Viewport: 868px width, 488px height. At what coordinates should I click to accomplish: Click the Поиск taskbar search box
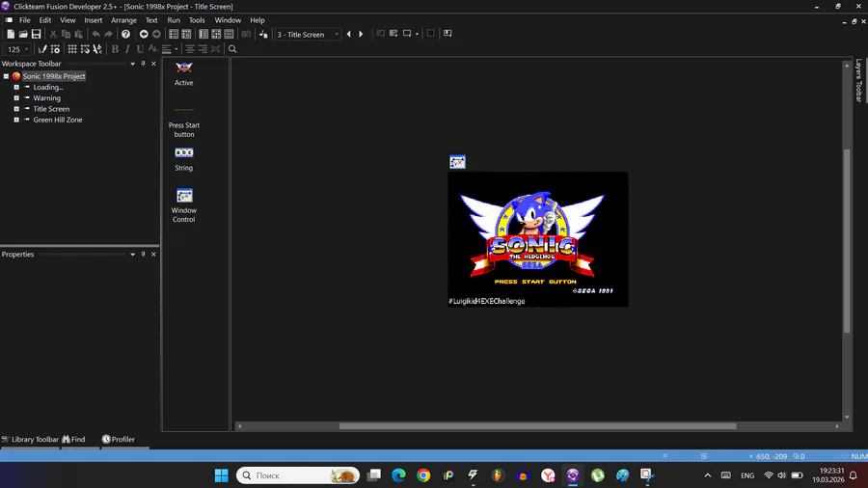[298, 475]
